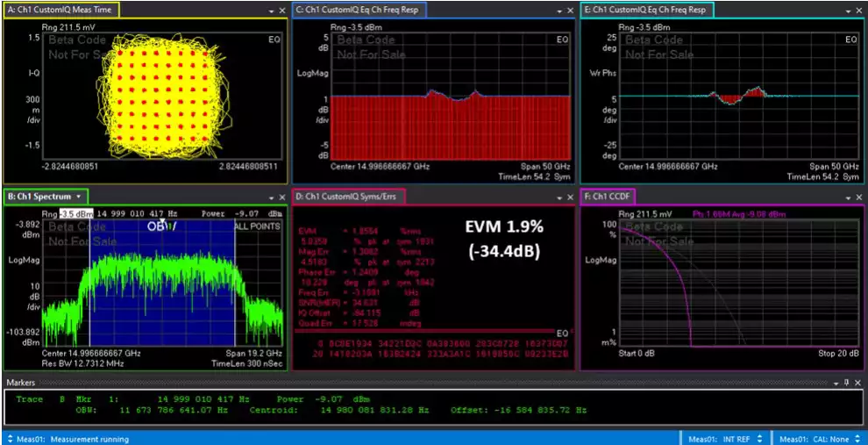The height and width of the screenshot is (445, 868).
Task: Click the LogMag axis label in trace C
Action: click(312, 73)
